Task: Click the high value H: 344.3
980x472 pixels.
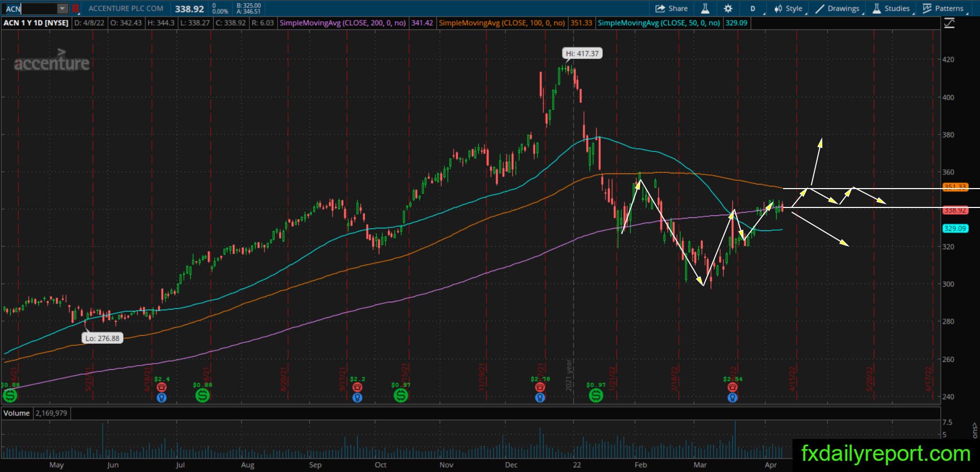Action: pos(161,23)
